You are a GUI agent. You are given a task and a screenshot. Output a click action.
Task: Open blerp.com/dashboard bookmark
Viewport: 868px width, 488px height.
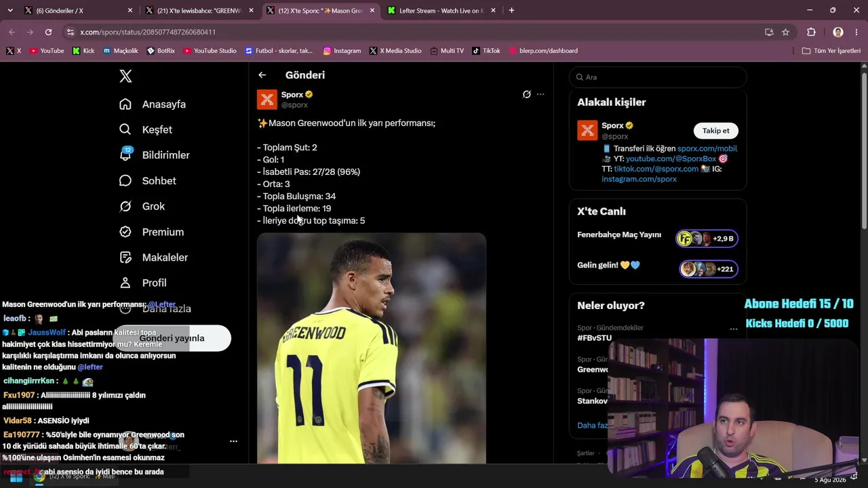coord(543,51)
